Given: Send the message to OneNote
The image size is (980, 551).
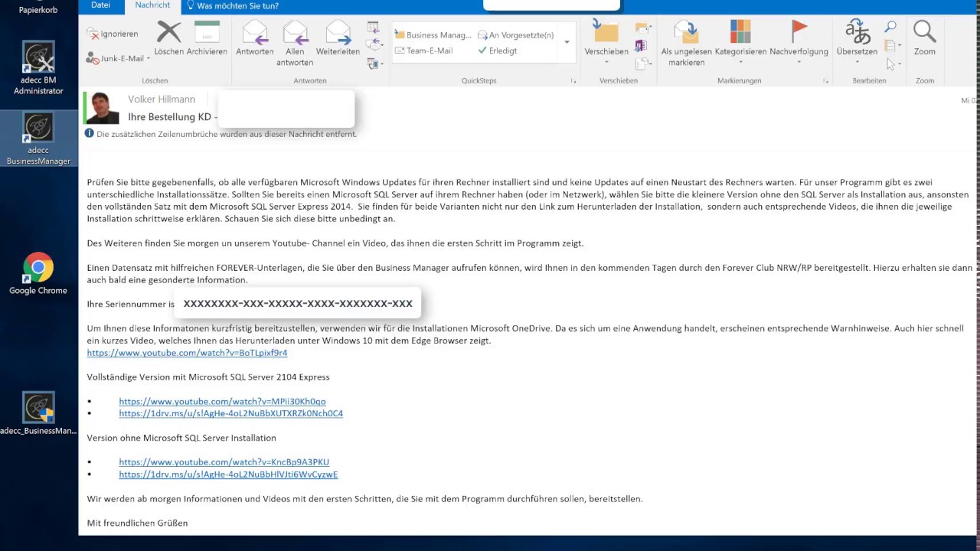Looking at the screenshot, I should coord(641,46).
